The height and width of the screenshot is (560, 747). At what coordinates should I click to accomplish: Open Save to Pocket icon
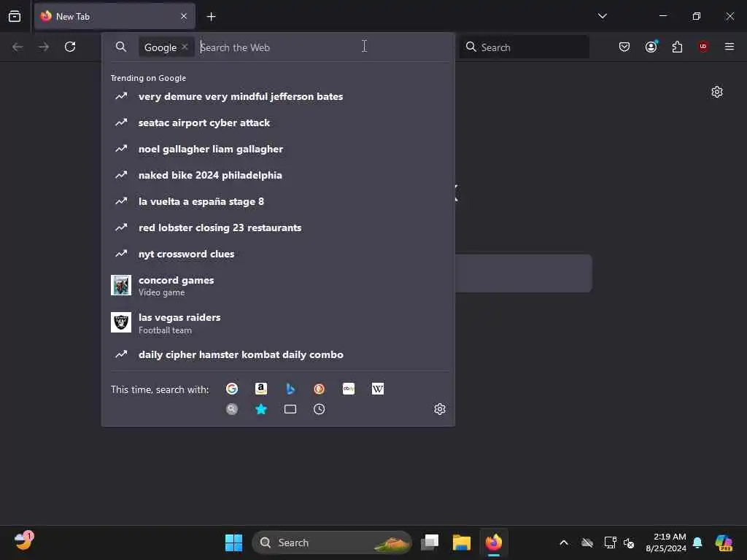tap(624, 47)
